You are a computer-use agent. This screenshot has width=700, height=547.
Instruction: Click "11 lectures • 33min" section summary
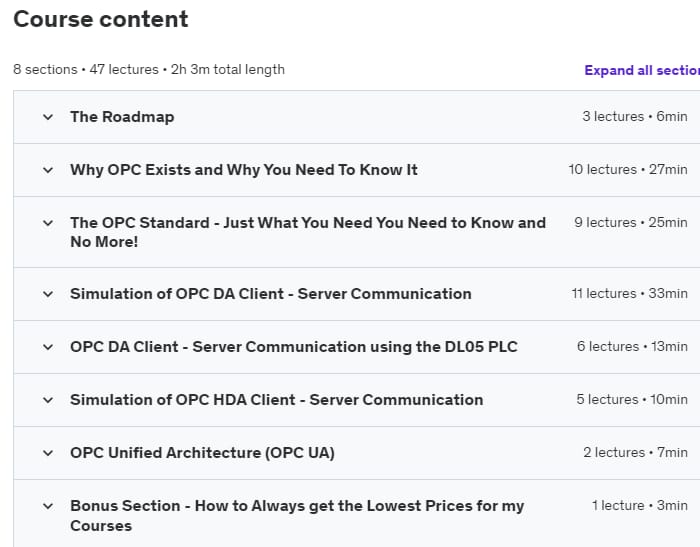tap(629, 294)
